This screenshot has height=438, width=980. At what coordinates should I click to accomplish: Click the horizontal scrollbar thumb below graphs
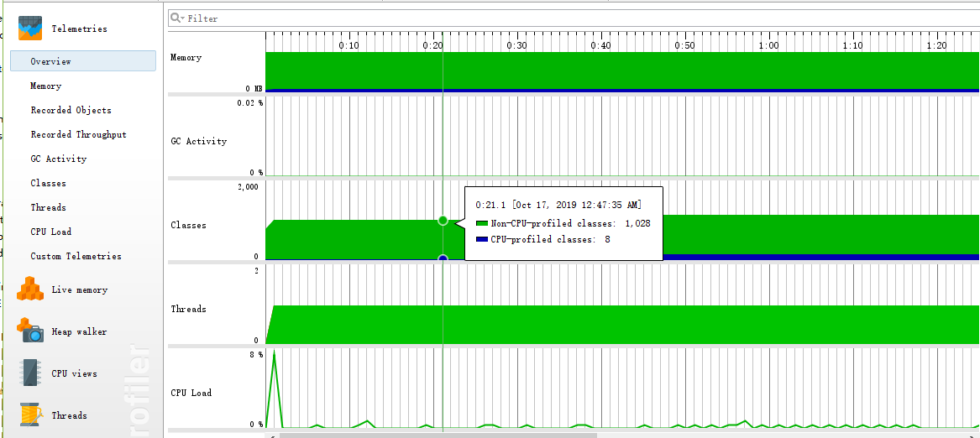438,435
